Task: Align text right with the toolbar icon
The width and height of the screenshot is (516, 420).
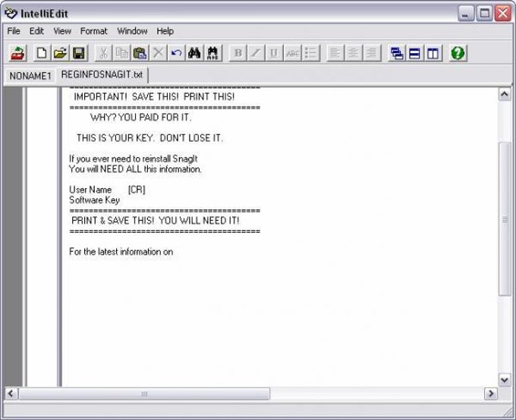Action: pos(372,53)
